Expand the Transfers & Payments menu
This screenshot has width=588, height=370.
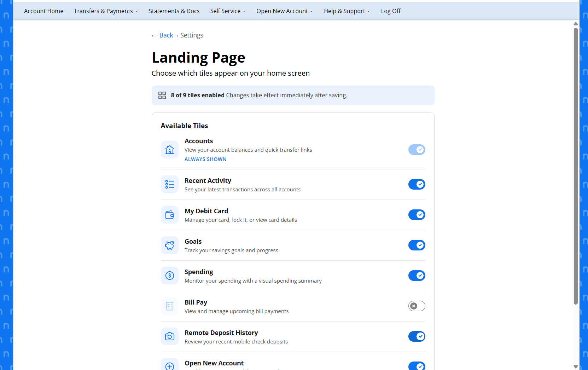(106, 11)
